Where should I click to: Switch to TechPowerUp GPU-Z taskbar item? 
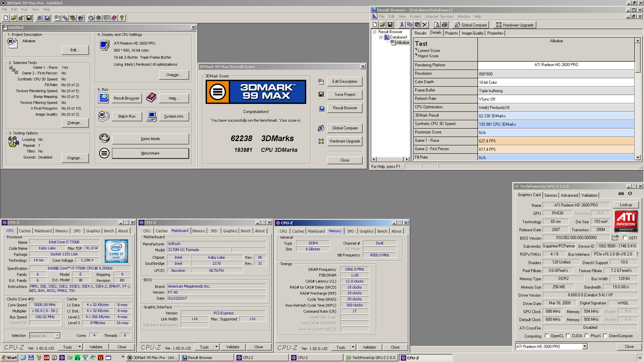[x=371, y=358]
